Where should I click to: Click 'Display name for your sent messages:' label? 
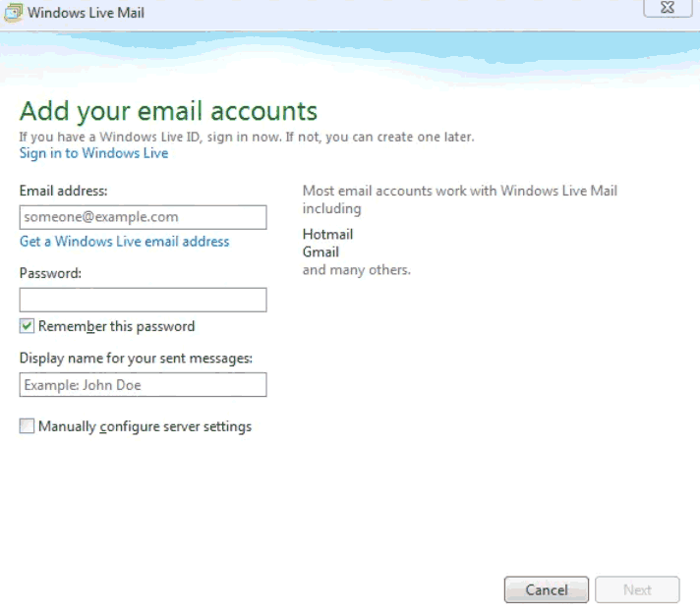(x=136, y=359)
